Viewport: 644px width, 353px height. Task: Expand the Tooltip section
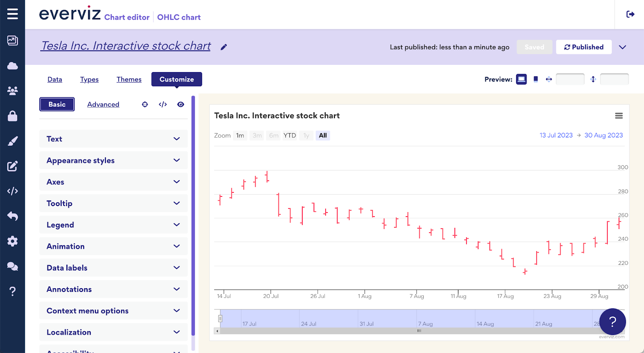(x=114, y=203)
